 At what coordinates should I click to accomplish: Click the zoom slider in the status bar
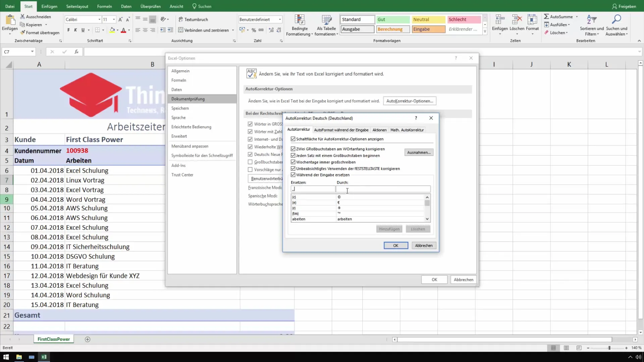[x=609, y=348]
